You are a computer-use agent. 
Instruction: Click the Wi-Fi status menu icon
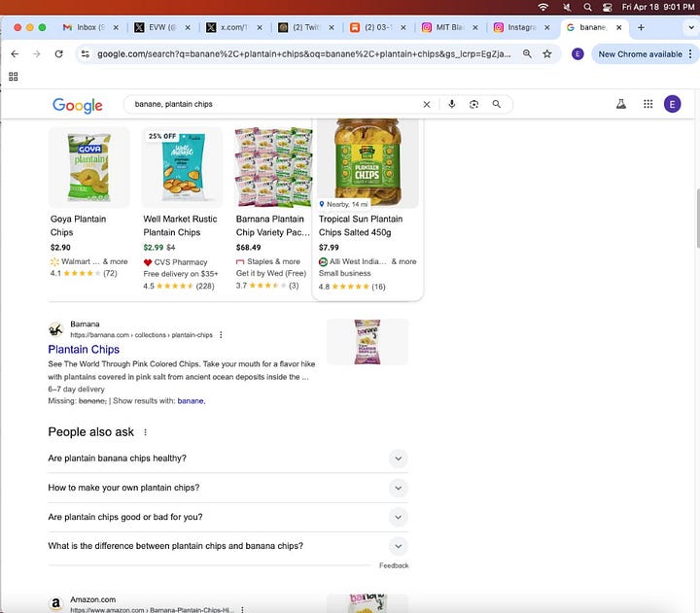point(543,7)
